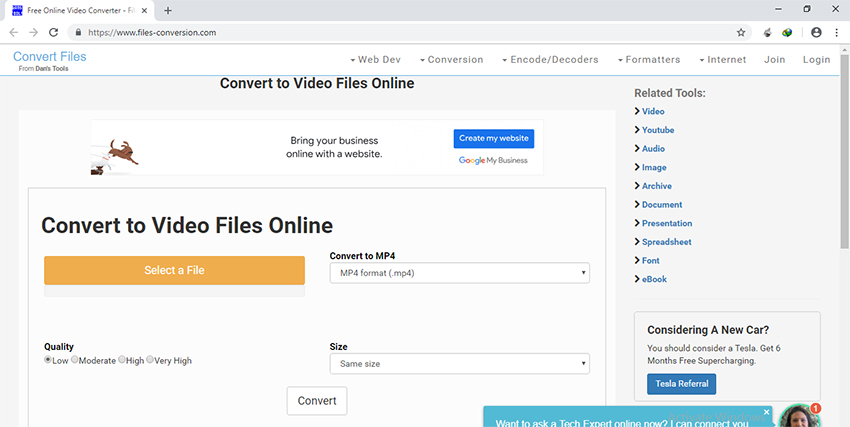Select the Moderate quality option
Image resolution: width=850 pixels, height=427 pixels.
tap(75, 360)
